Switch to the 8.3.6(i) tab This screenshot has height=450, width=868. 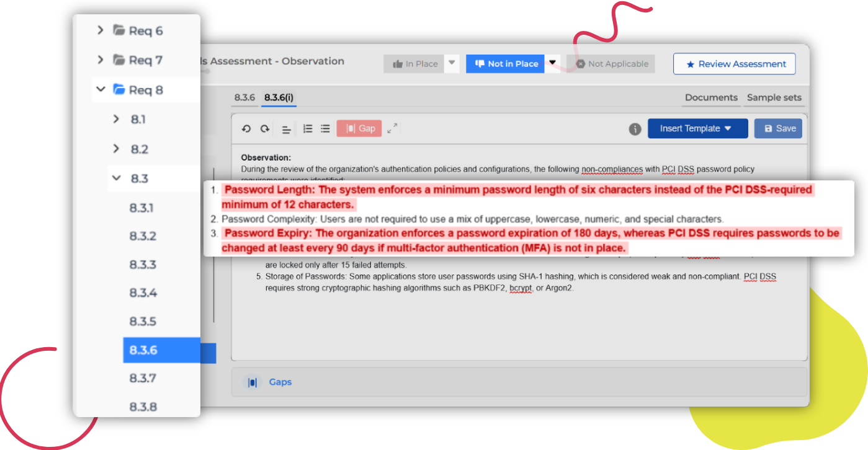click(x=279, y=97)
